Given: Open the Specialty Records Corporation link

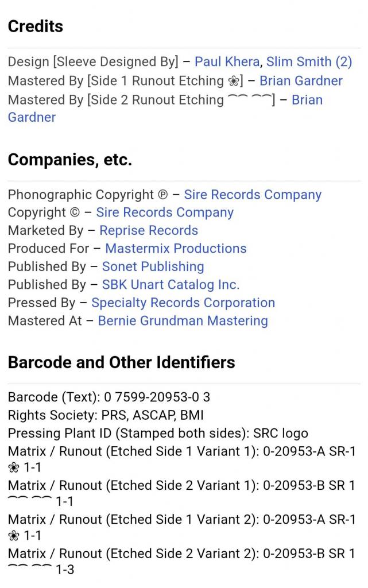Looking at the screenshot, I should tap(183, 303).
